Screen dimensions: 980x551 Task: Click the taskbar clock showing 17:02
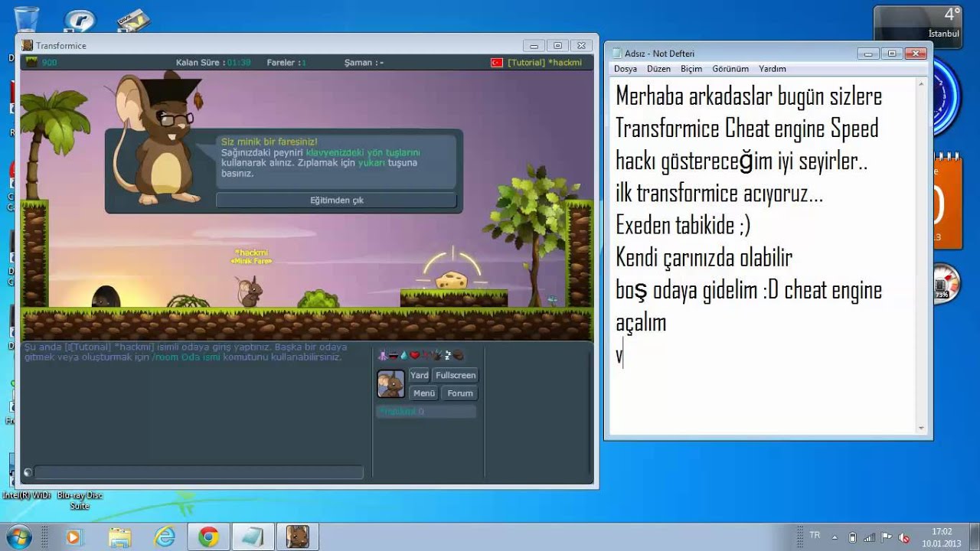[942, 537]
